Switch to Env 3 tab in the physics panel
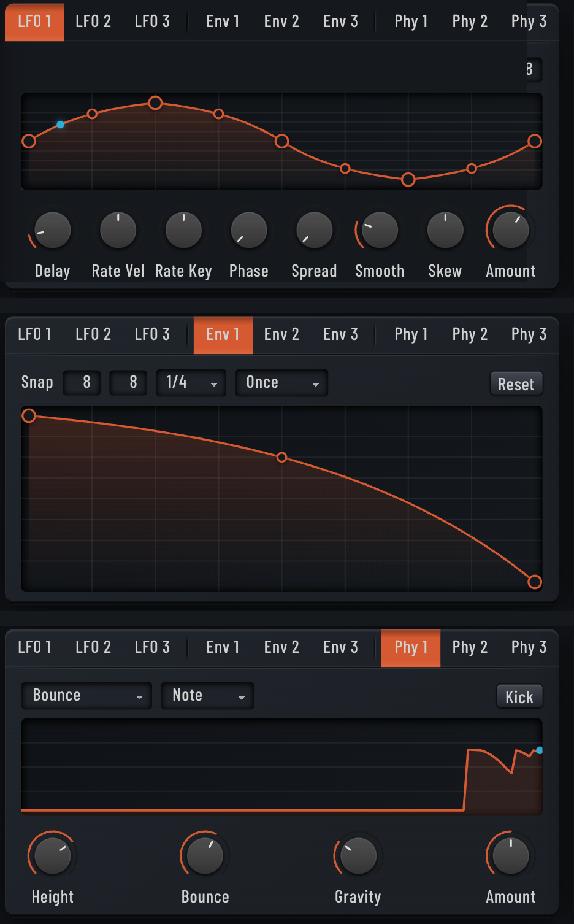The height and width of the screenshot is (924, 574). point(340,647)
